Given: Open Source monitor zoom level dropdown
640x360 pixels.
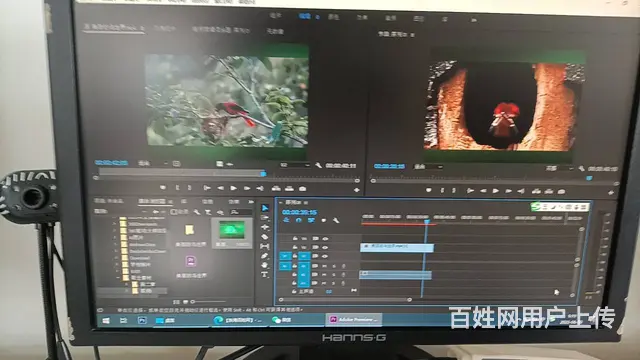Looking at the screenshot, I should tap(154, 163).
